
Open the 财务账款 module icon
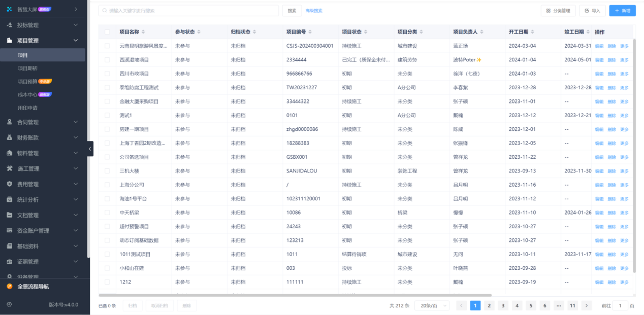tap(10, 137)
